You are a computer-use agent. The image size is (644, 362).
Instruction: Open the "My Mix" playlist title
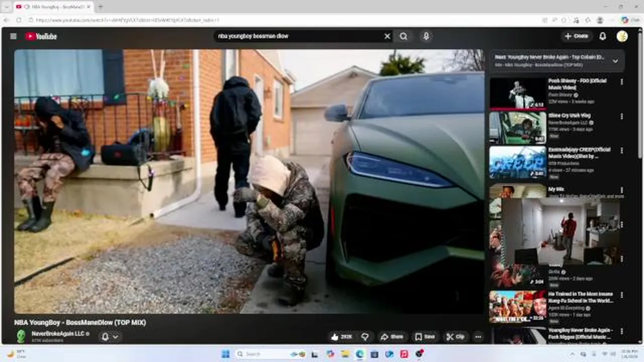click(556, 190)
